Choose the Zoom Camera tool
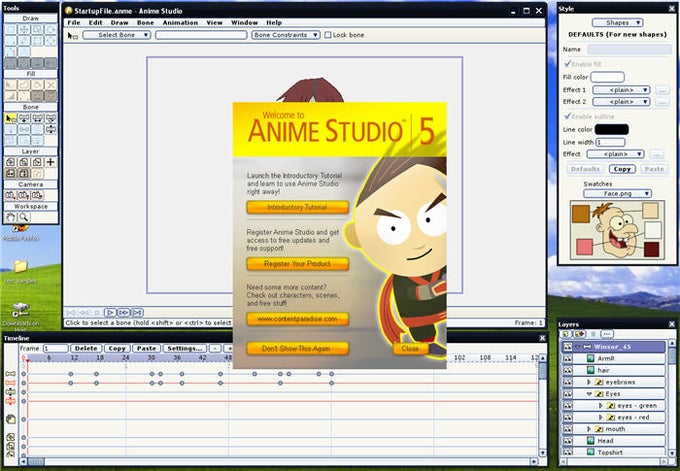The width and height of the screenshot is (680, 471). point(24,195)
